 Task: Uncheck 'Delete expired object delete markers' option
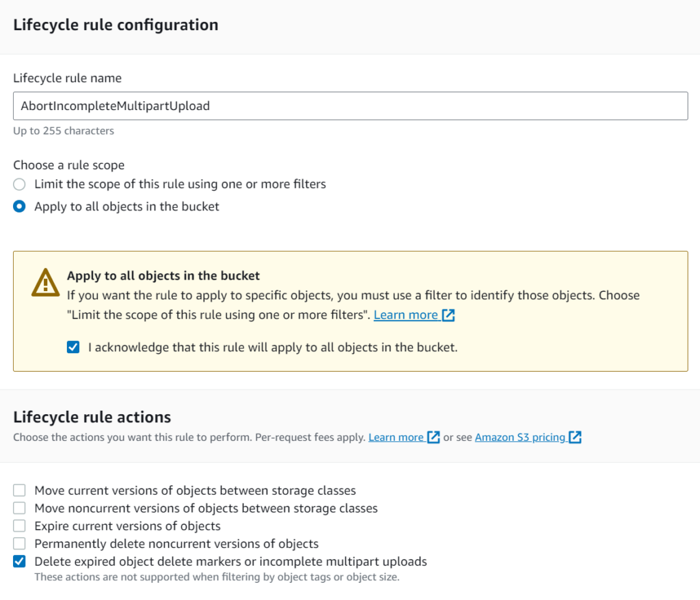point(20,562)
